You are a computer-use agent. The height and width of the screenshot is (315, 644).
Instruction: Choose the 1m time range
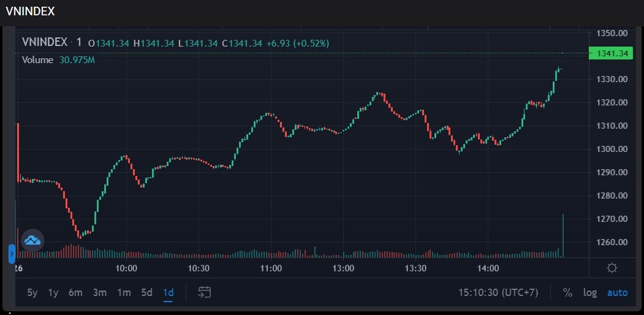click(124, 292)
